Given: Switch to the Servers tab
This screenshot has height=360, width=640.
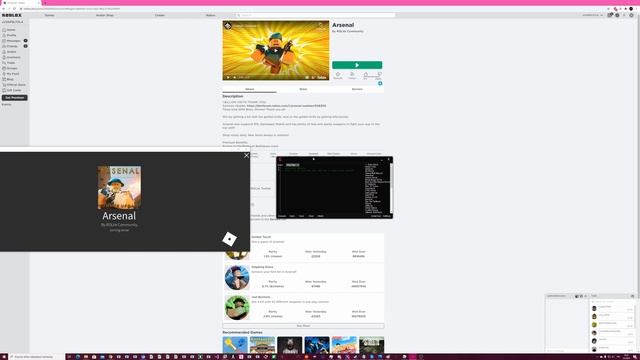Looking at the screenshot, I should click(357, 89).
